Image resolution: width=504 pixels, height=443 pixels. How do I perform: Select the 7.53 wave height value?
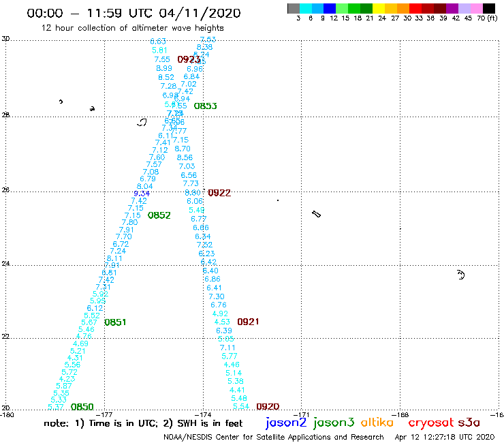tap(208, 40)
